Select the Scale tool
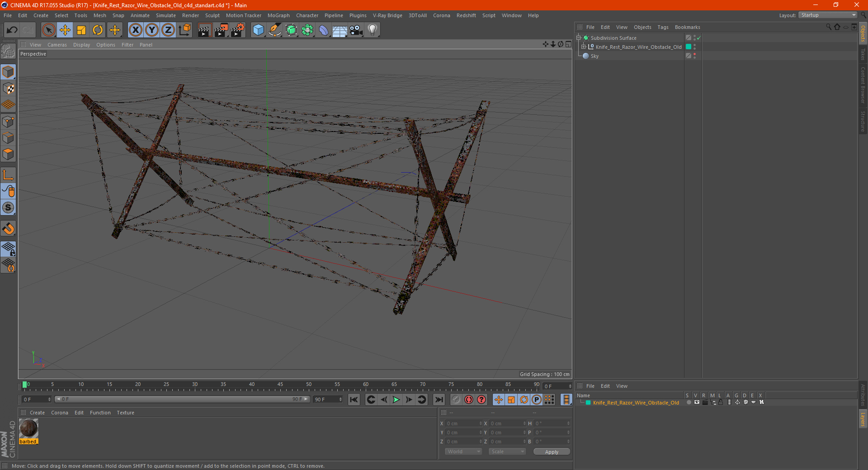 (81, 30)
